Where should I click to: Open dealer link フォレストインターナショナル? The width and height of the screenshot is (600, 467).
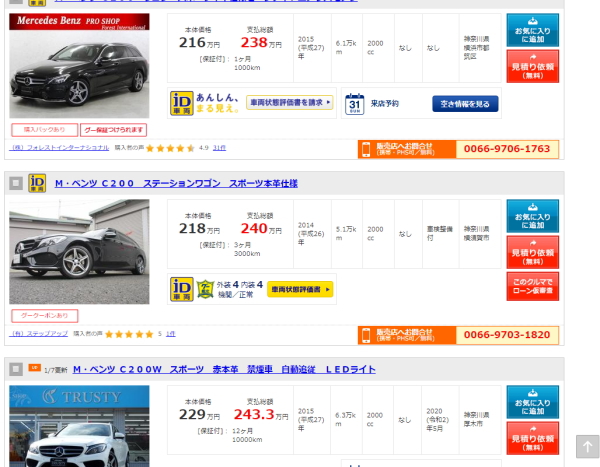(x=59, y=148)
